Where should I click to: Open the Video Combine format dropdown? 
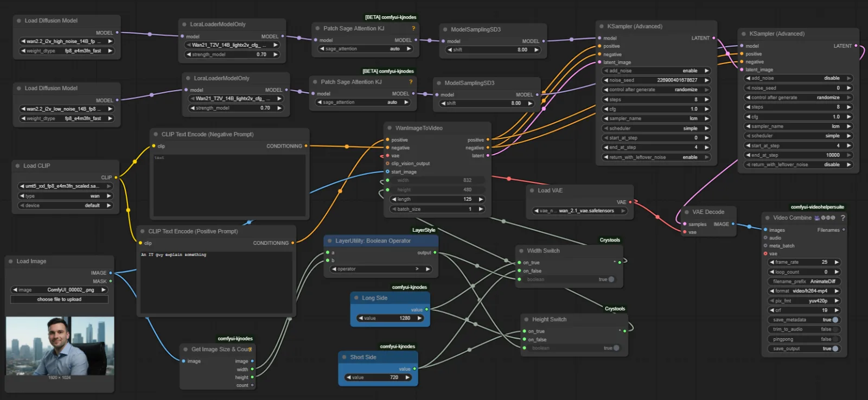coord(803,291)
